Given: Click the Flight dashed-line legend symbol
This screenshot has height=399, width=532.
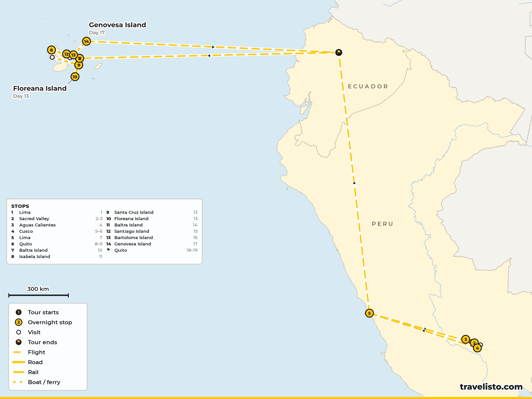Looking at the screenshot, I should click(x=17, y=352).
